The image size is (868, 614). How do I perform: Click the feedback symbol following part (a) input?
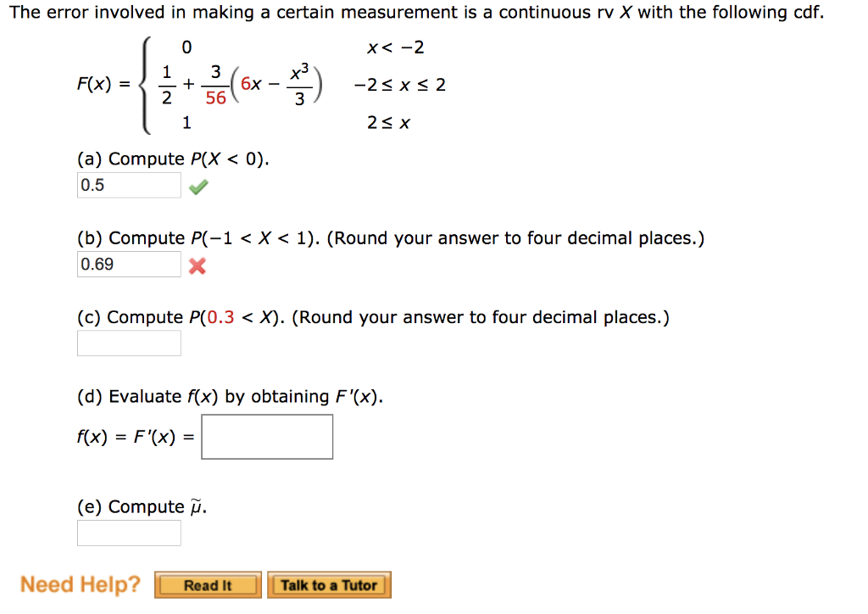(198, 185)
